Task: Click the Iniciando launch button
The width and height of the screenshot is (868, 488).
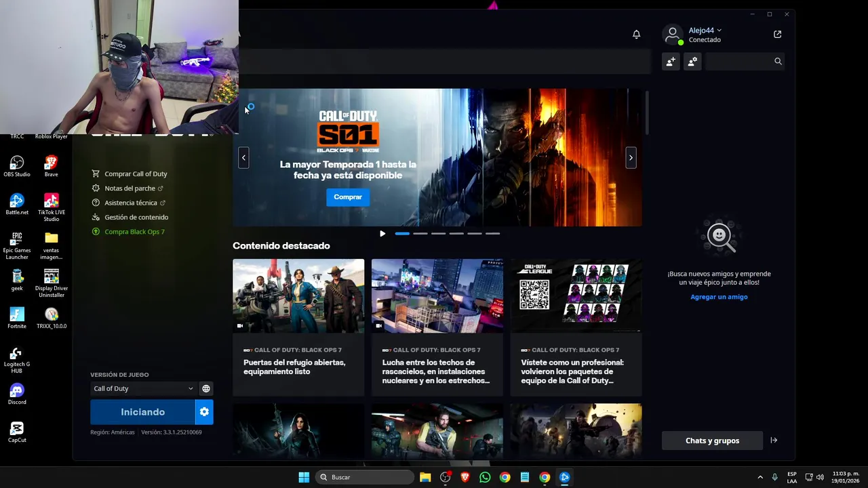Action: point(142,412)
